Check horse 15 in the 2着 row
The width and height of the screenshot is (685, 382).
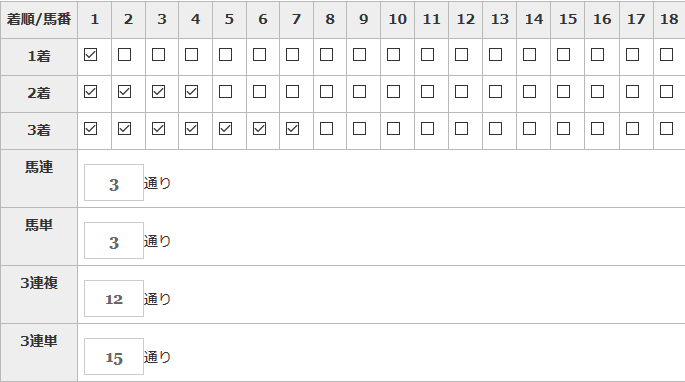[564, 92]
